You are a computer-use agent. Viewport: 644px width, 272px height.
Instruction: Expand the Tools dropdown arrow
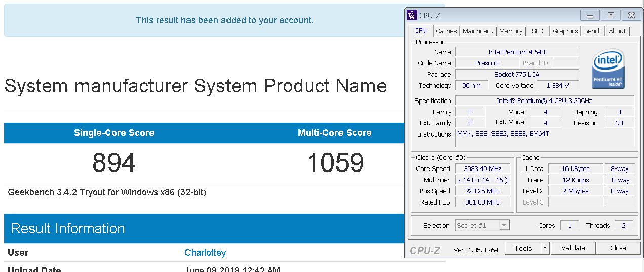(x=545, y=248)
